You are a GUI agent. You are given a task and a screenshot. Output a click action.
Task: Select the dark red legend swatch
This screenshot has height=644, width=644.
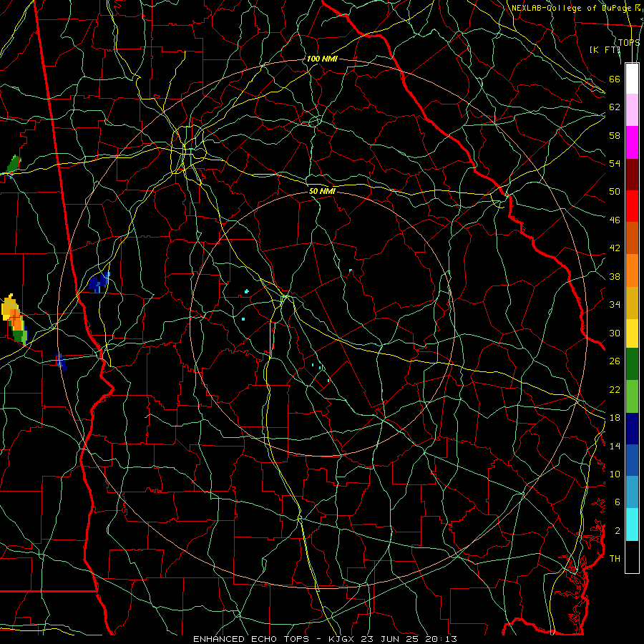click(x=632, y=174)
